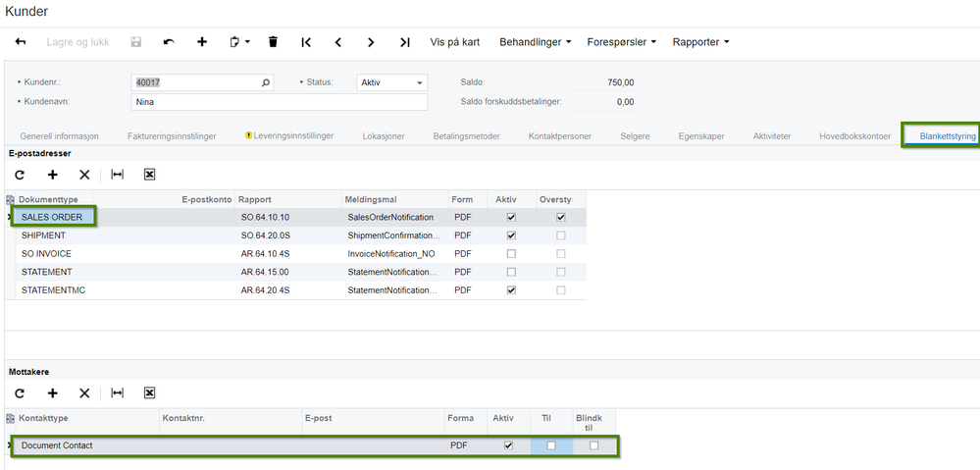980x470 pixels.
Task: Switch to the Faktureringsinnstillinger tab
Action: 172,136
